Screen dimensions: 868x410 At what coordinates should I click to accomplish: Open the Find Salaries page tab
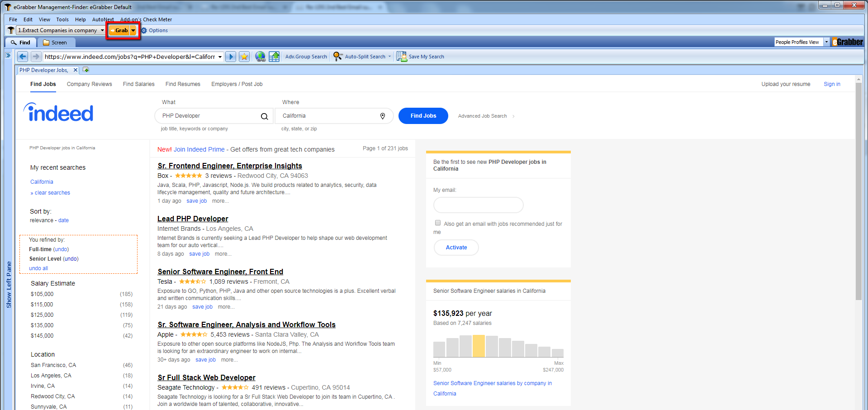pyautogui.click(x=139, y=84)
